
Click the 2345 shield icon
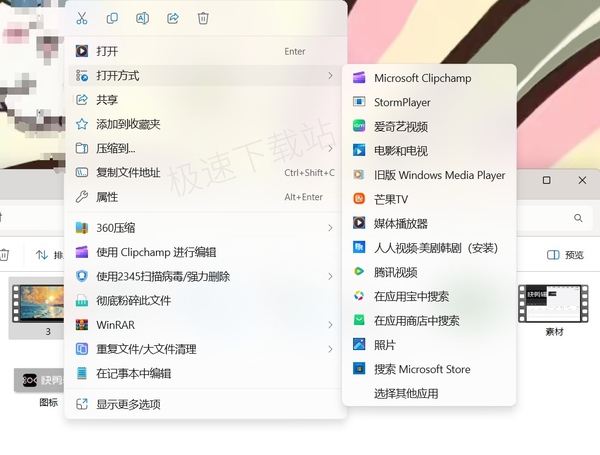coord(82,276)
